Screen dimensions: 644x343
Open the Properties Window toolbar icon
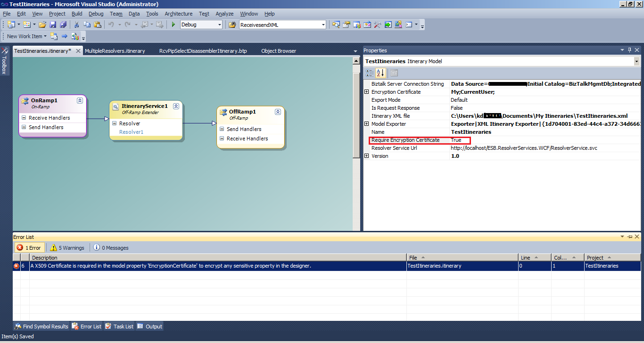tap(347, 24)
